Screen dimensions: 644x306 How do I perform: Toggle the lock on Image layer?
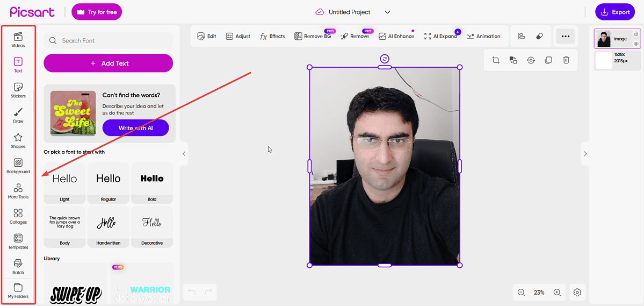pos(636,34)
